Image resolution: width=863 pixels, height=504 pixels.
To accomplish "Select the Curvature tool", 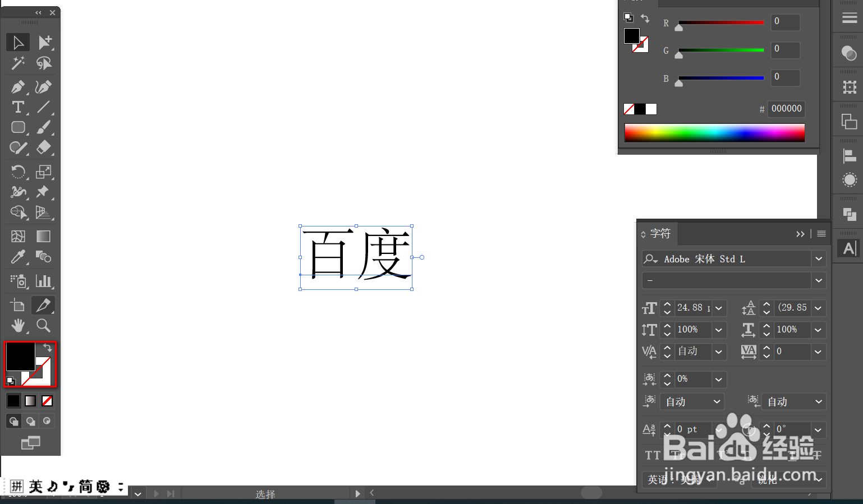I will pos(44,87).
